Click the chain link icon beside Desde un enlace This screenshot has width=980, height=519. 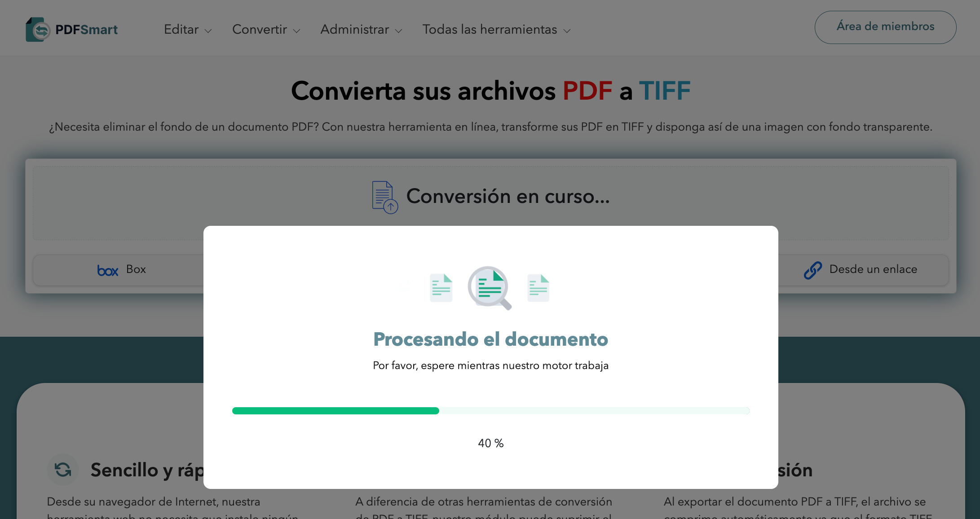point(813,270)
